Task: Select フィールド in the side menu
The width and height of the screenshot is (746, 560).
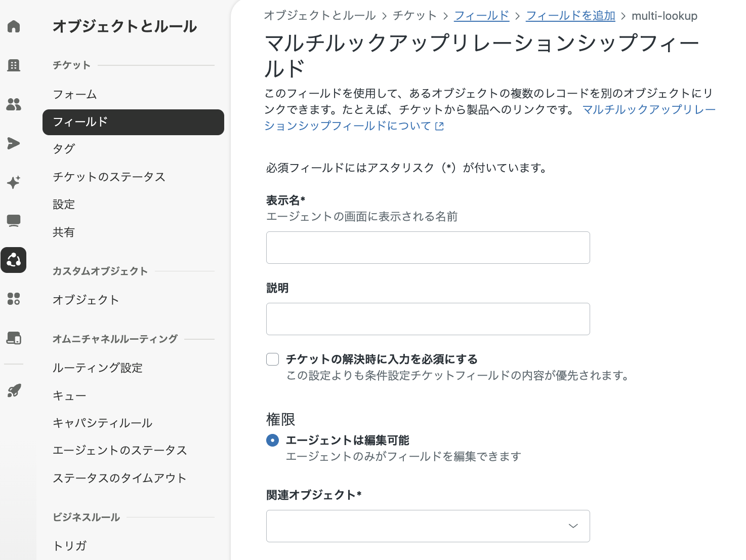Action: pos(133,122)
